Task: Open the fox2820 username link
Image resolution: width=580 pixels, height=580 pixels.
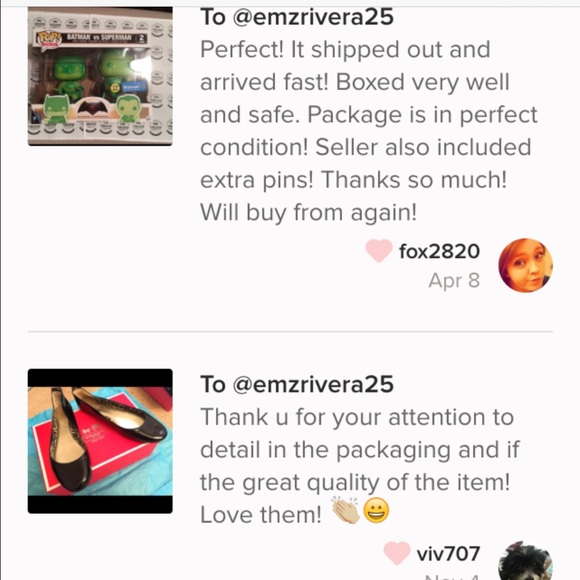Action: pos(439,251)
